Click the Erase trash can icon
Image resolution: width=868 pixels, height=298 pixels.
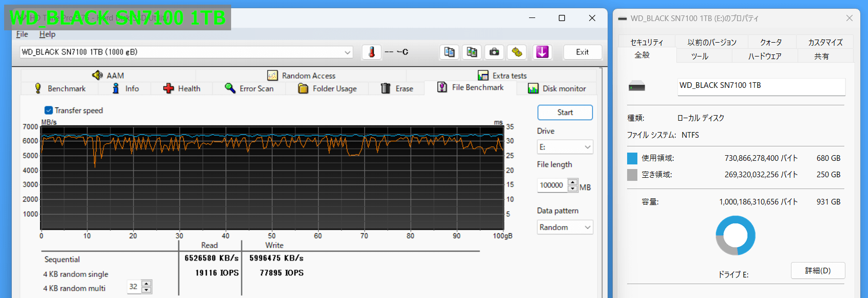tap(386, 88)
